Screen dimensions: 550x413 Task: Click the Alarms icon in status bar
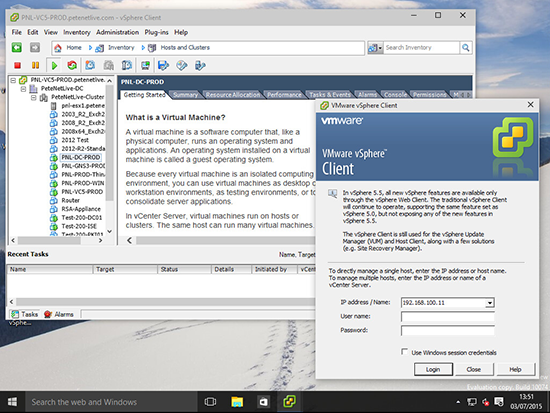coord(48,314)
